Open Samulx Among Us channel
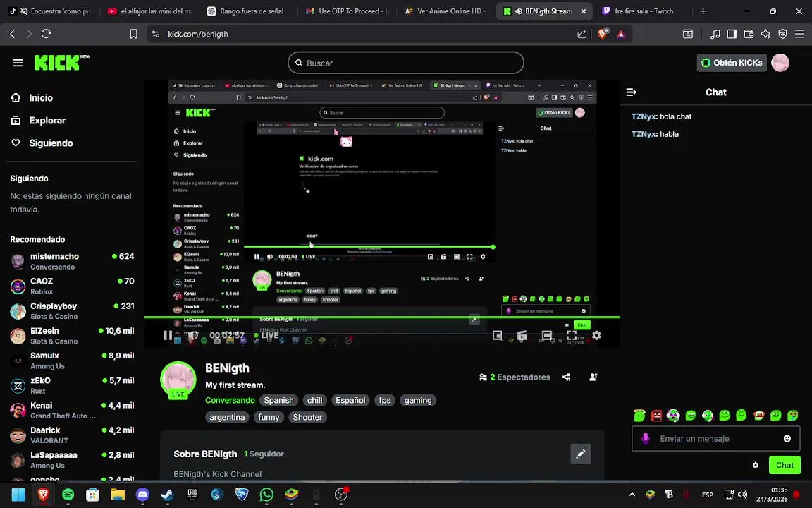 pyautogui.click(x=72, y=361)
